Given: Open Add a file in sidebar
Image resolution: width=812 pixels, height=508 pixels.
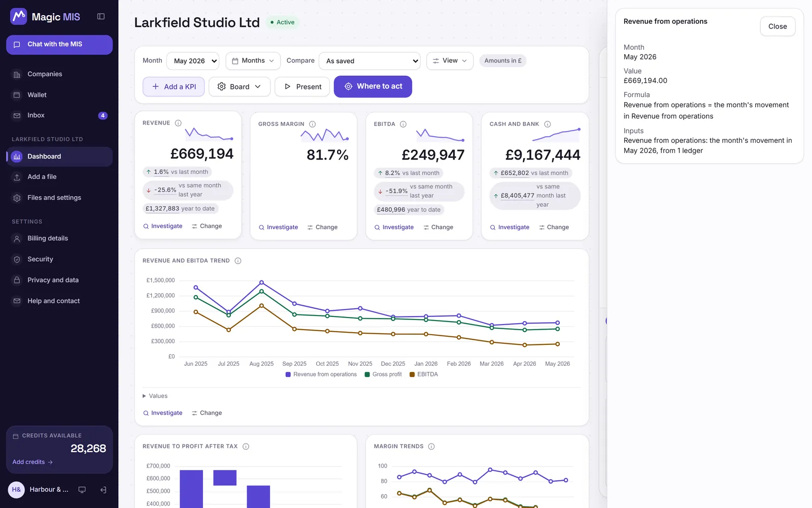Looking at the screenshot, I should (x=59, y=177).
